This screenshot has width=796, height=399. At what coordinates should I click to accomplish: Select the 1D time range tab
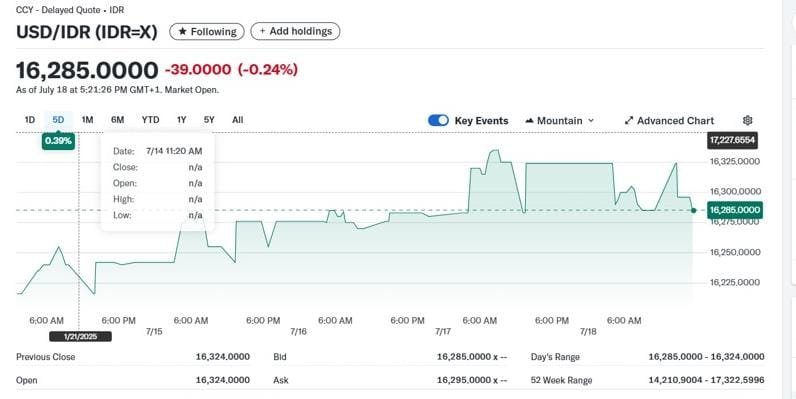point(29,120)
